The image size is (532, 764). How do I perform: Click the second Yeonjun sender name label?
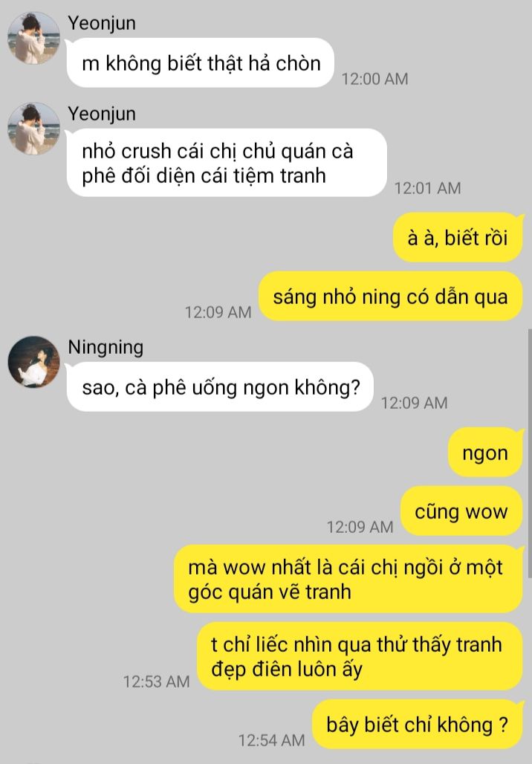pos(102,114)
